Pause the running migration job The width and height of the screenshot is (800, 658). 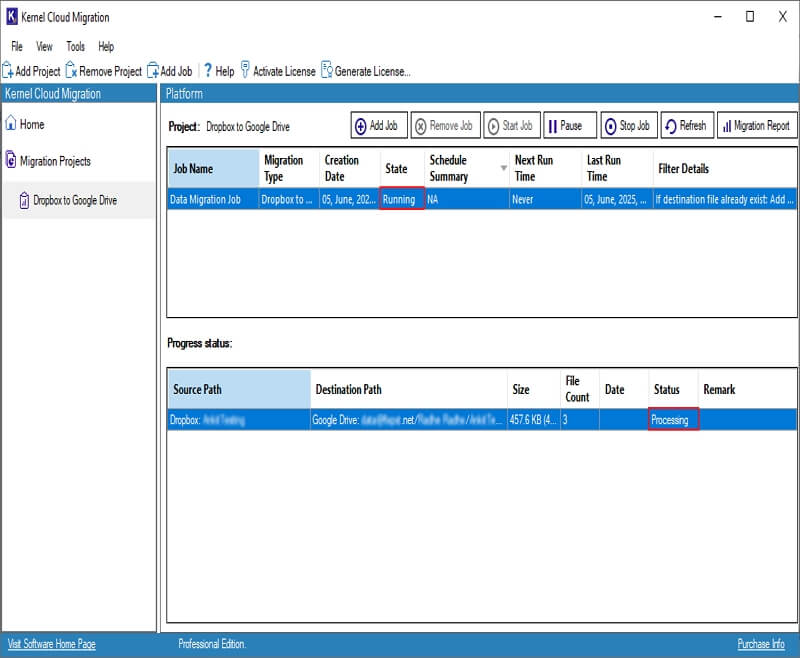pos(569,125)
